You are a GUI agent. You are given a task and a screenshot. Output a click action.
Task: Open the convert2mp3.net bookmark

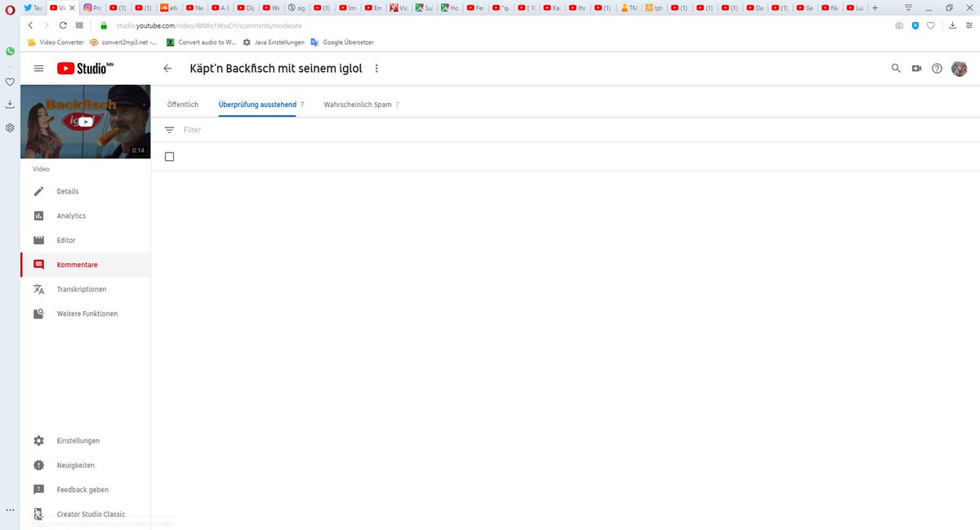point(123,42)
